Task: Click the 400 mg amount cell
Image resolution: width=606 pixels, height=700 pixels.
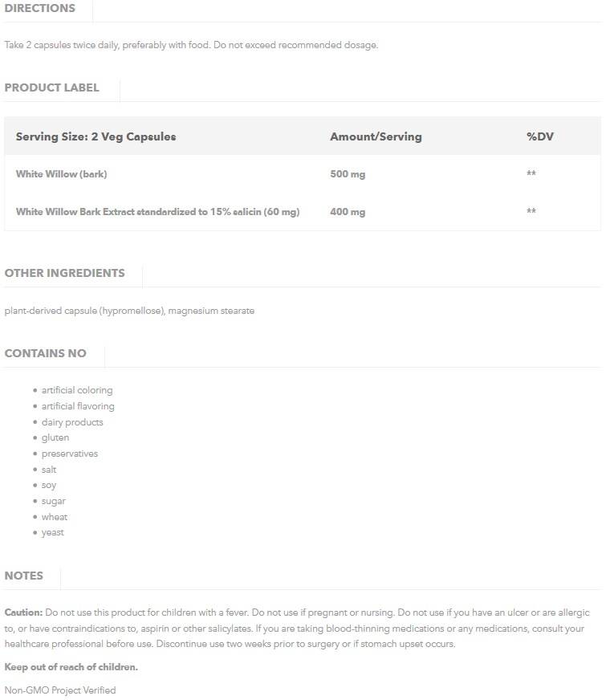Action: (348, 212)
